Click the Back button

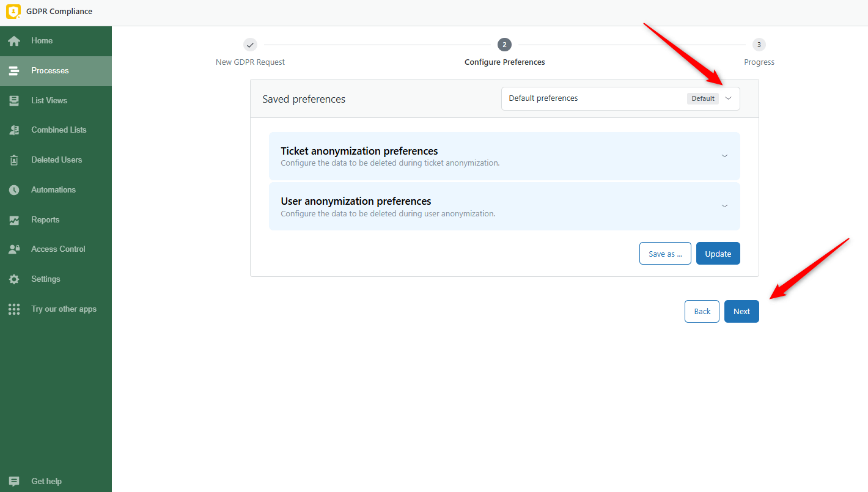(702, 311)
